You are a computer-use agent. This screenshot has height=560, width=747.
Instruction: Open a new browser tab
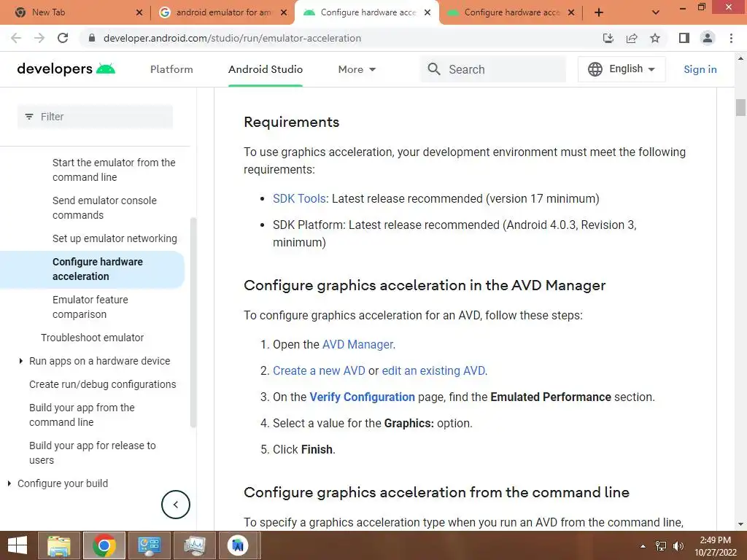click(x=599, y=12)
